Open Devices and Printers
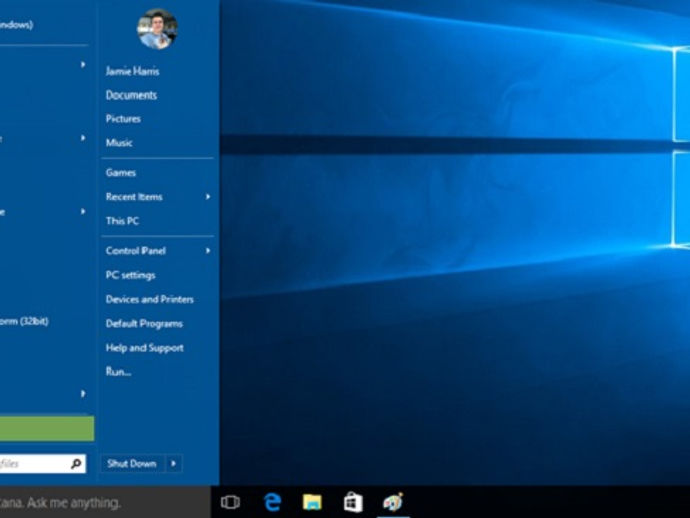Viewport: 690px width, 518px height. pyautogui.click(x=150, y=299)
